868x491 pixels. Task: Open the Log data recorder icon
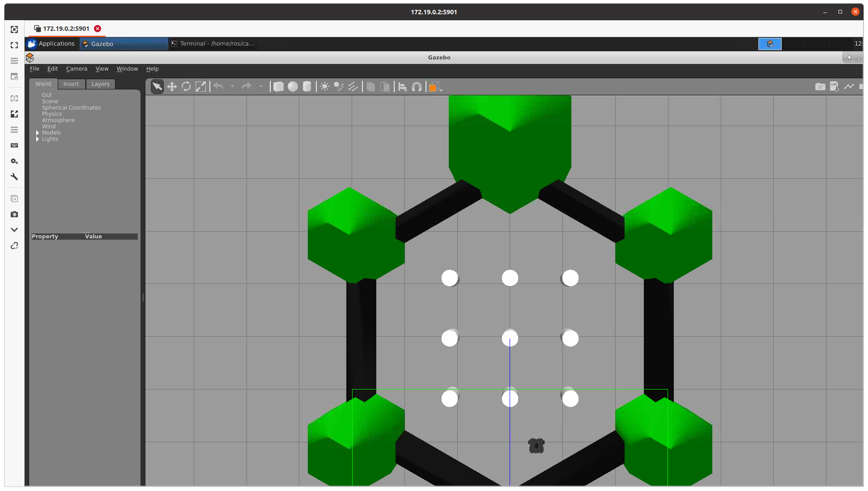pyautogui.click(x=834, y=86)
